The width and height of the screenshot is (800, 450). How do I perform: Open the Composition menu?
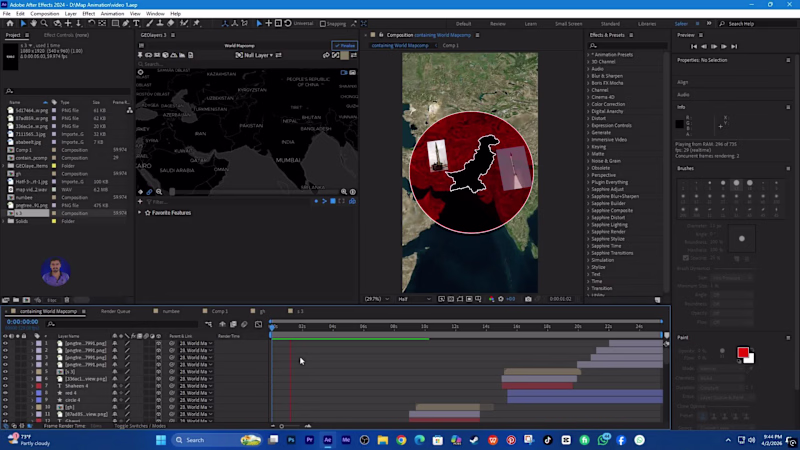coord(45,14)
